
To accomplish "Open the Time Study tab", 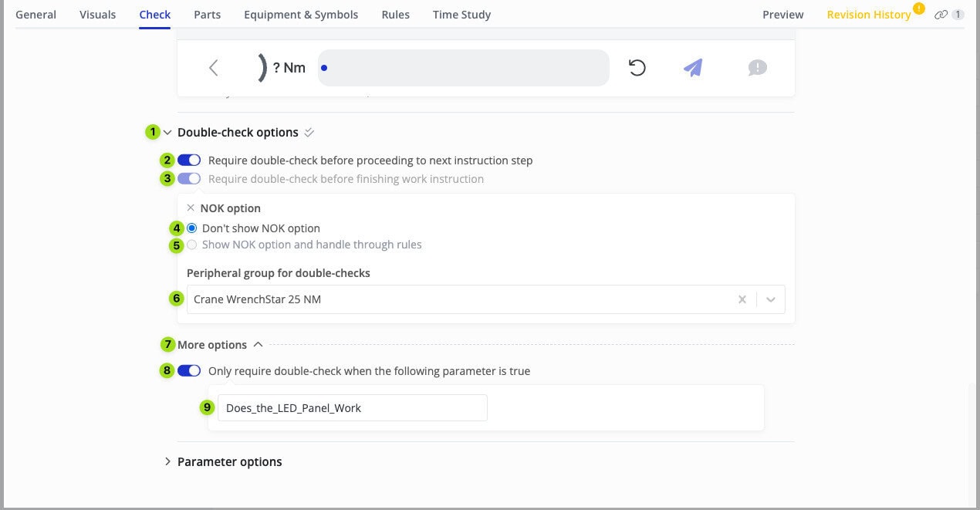I will point(461,15).
